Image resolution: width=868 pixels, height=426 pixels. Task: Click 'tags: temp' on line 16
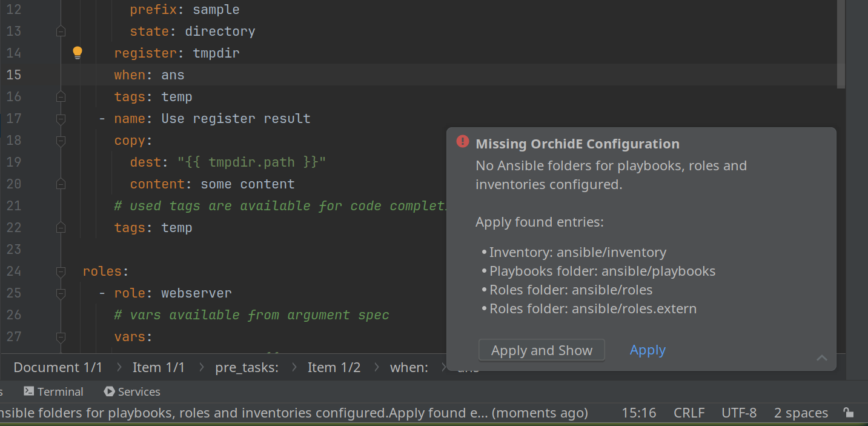tap(153, 96)
